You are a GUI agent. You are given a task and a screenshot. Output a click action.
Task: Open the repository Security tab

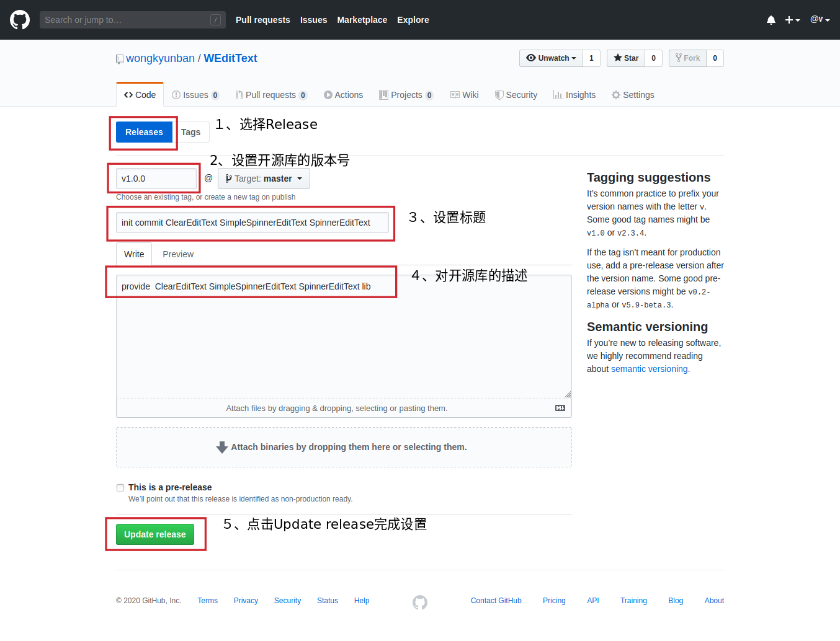[516, 95]
